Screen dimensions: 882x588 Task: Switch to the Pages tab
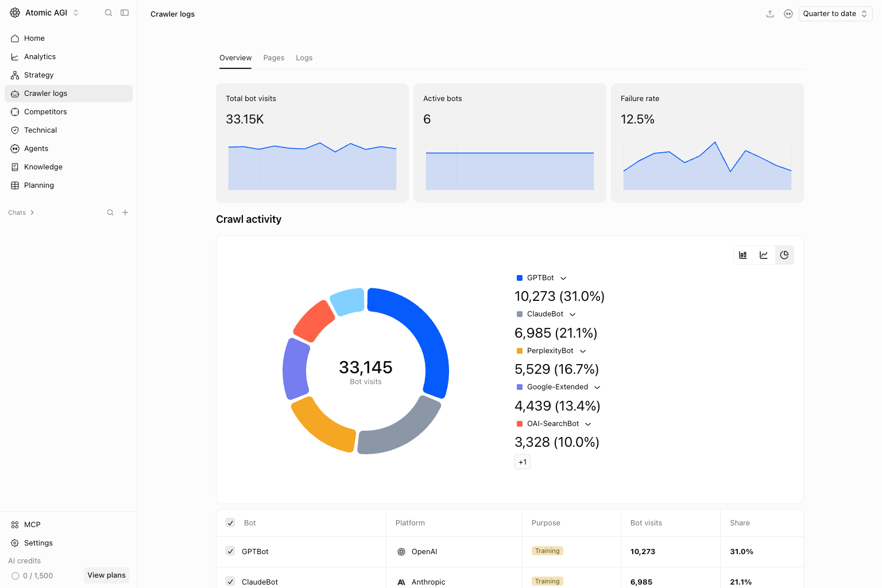pyautogui.click(x=274, y=58)
